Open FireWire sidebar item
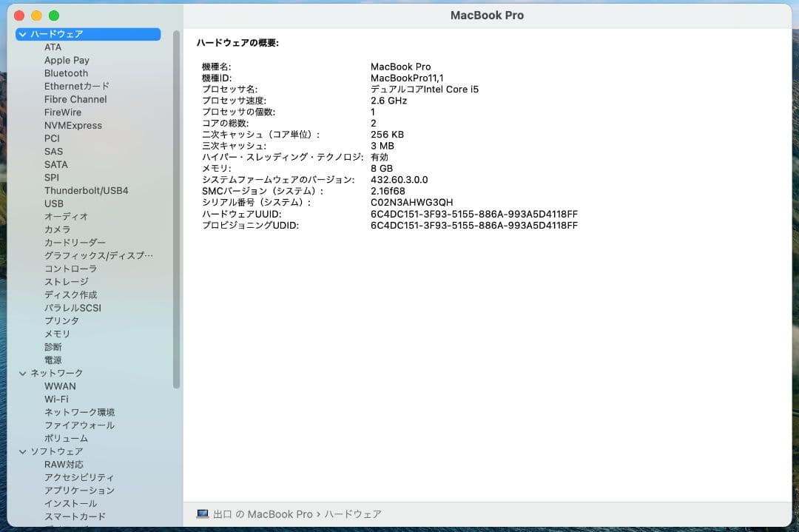Image resolution: width=799 pixels, height=532 pixels. point(63,112)
